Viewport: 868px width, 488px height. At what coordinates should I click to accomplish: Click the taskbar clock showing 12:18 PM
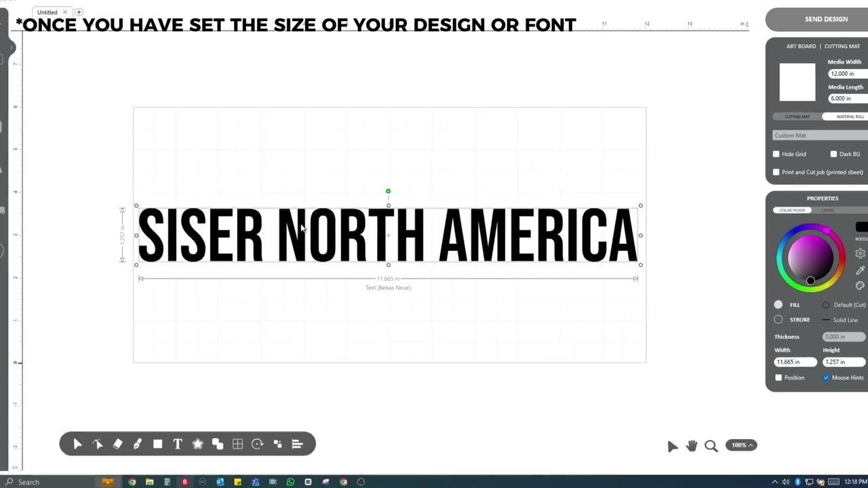[x=855, y=482]
